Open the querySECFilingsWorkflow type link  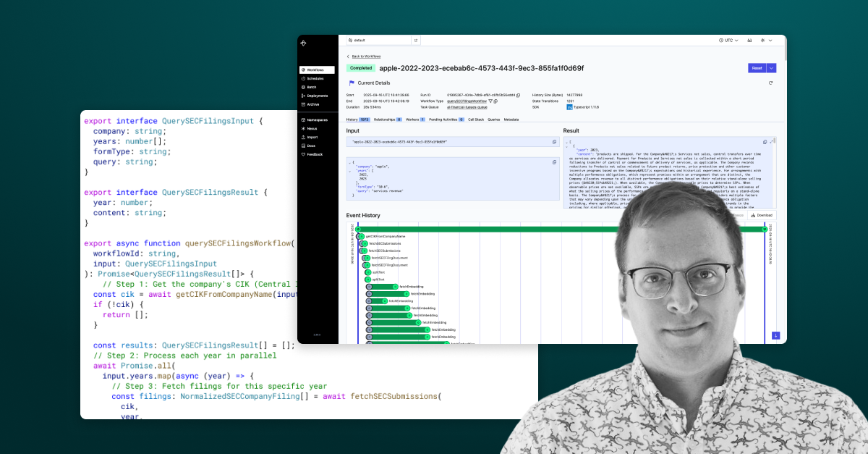pyautogui.click(x=467, y=101)
